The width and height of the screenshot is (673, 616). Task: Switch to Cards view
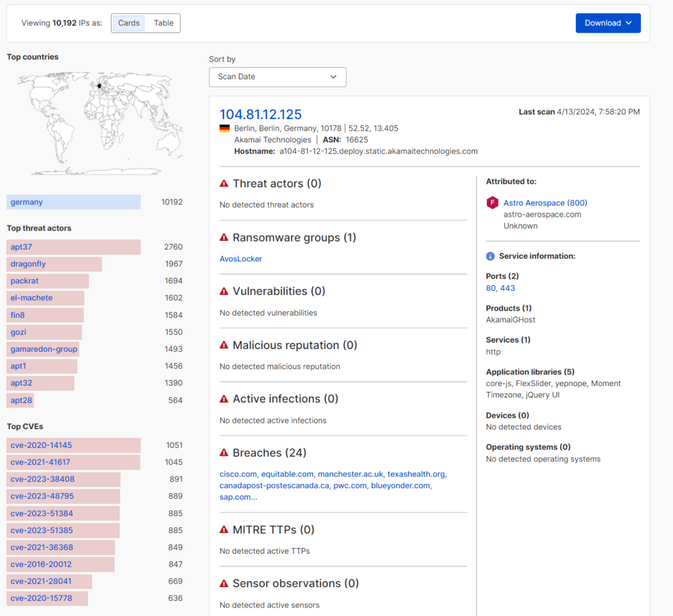(129, 23)
